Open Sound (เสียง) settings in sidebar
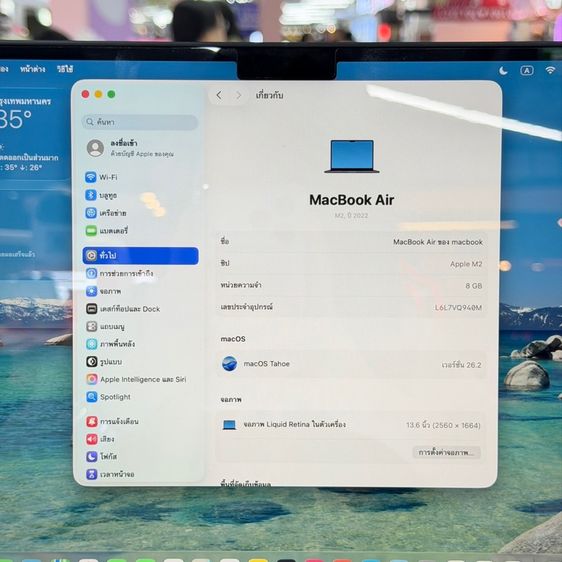 click(100, 439)
